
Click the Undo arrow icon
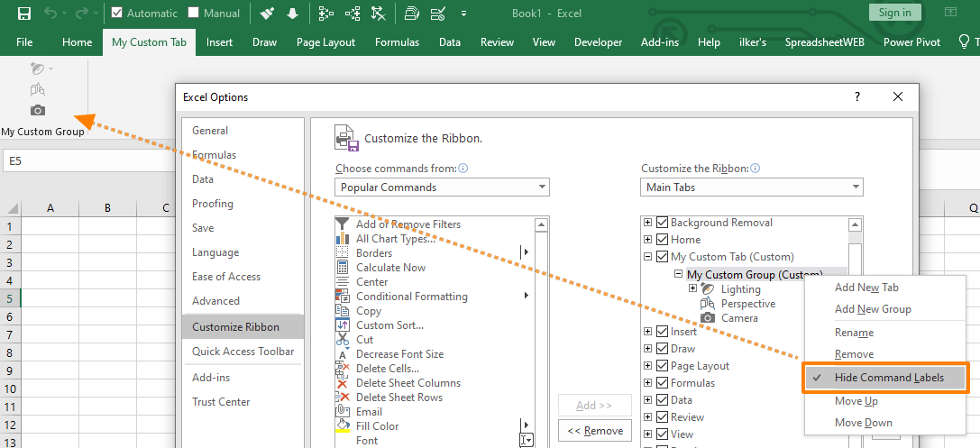(x=51, y=14)
